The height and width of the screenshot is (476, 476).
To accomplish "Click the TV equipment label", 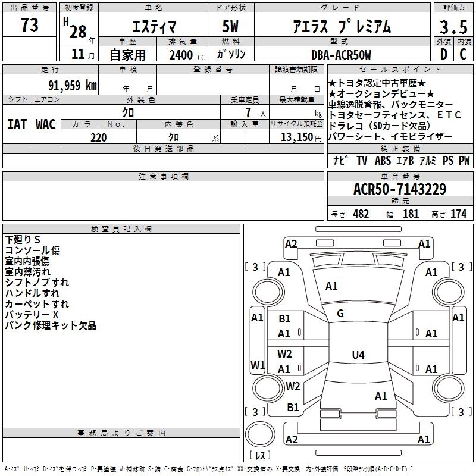I will (x=362, y=160).
